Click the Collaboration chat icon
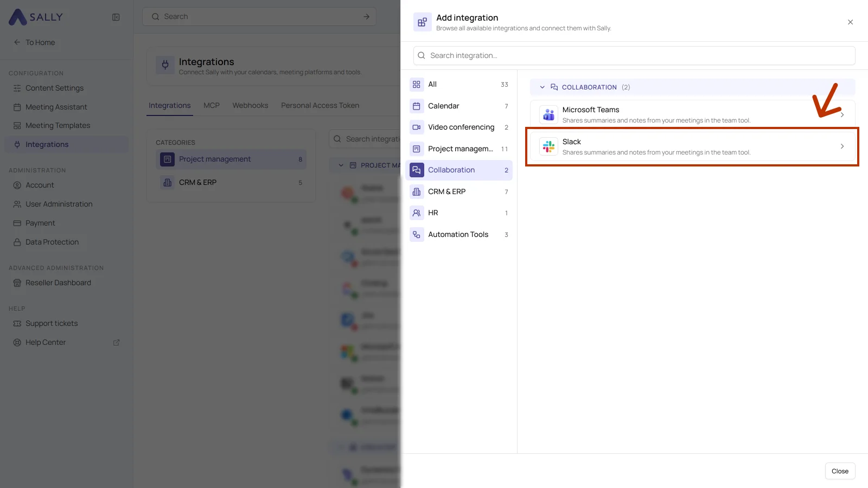The height and width of the screenshot is (488, 868). pyautogui.click(x=417, y=170)
